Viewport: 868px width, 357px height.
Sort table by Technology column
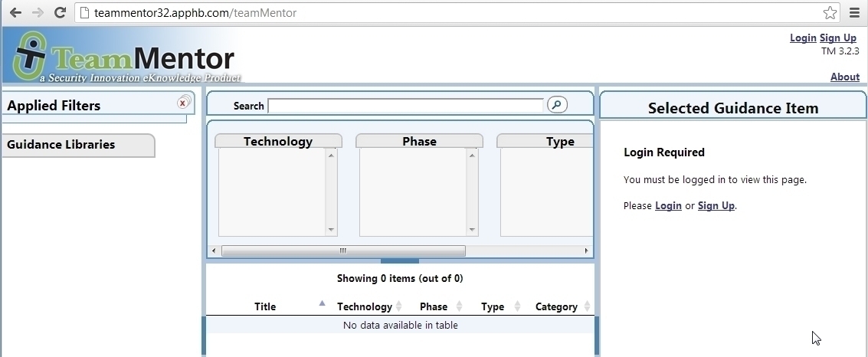365,306
